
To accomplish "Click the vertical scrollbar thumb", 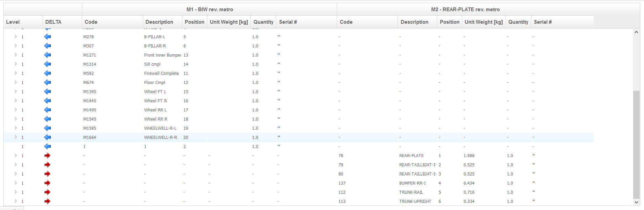I will click(x=636, y=144).
